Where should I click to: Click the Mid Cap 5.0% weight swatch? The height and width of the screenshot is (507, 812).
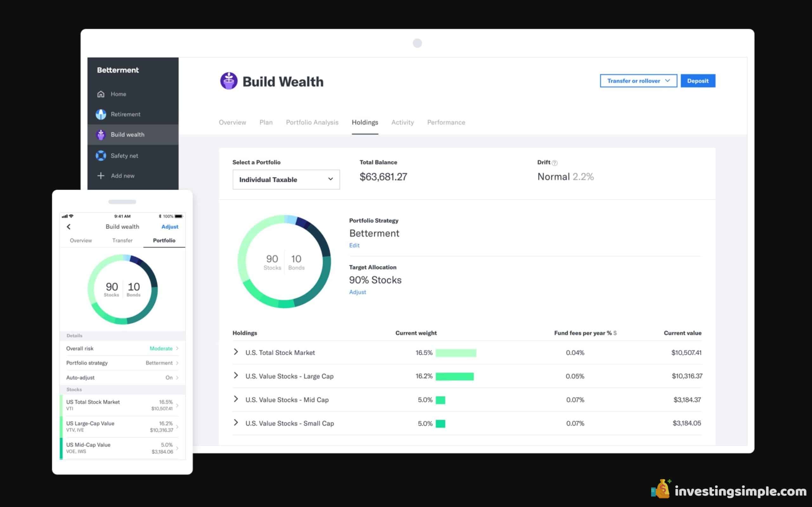click(x=440, y=400)
